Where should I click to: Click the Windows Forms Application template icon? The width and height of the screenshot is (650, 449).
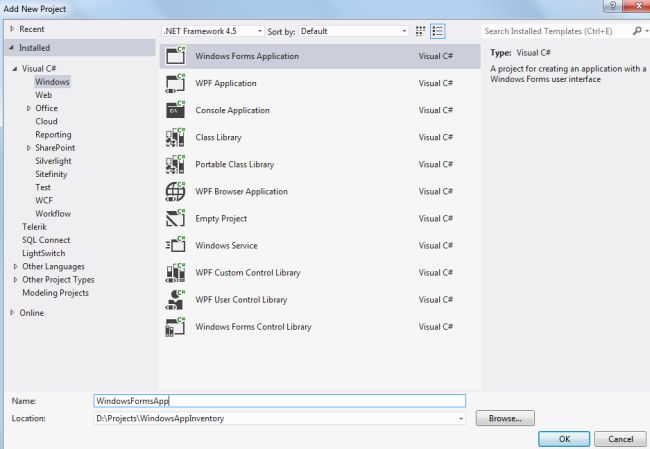tap(175, 56)
